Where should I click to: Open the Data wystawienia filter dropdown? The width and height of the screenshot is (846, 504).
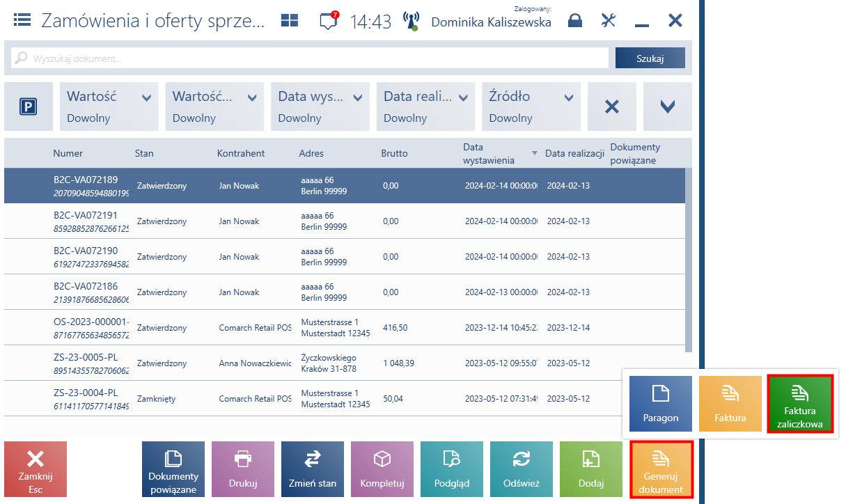(320, 107)
